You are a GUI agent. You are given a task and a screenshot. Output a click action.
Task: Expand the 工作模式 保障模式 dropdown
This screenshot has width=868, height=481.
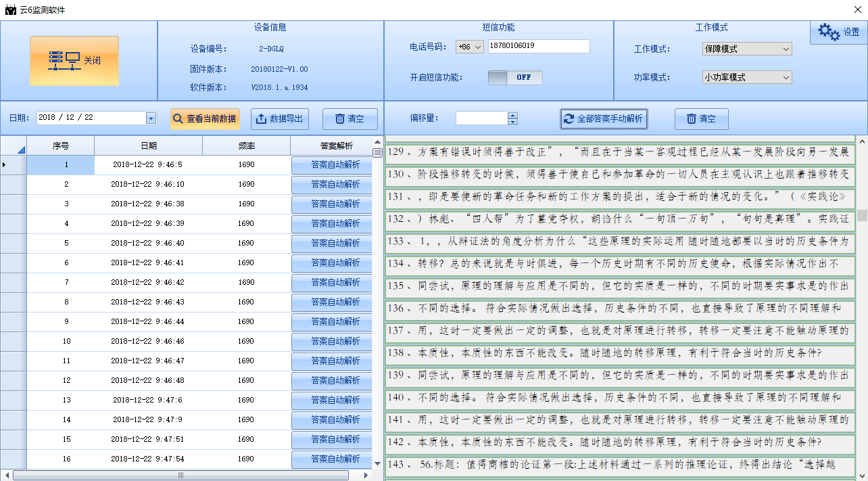[746, 49]
